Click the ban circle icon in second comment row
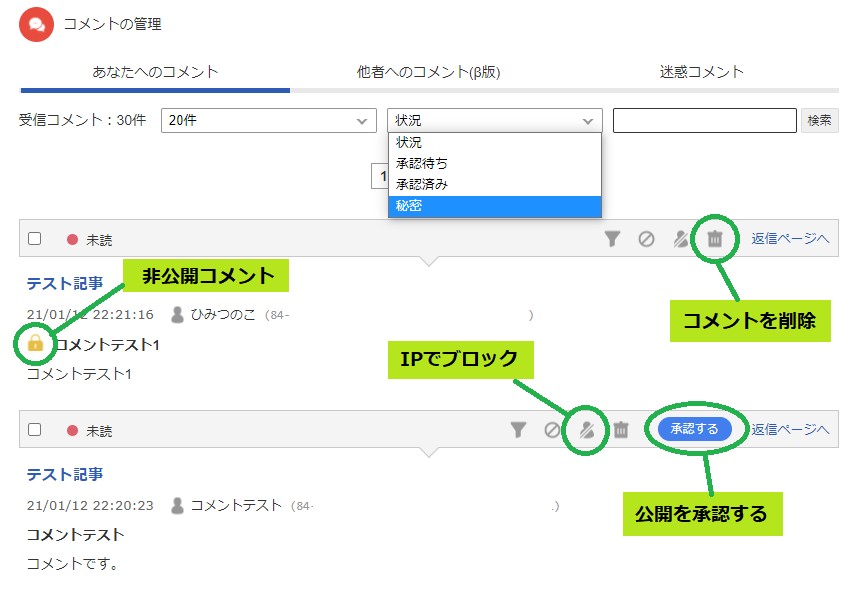The image size is (856, 595). pyautogui.click(x=552, y=430)
